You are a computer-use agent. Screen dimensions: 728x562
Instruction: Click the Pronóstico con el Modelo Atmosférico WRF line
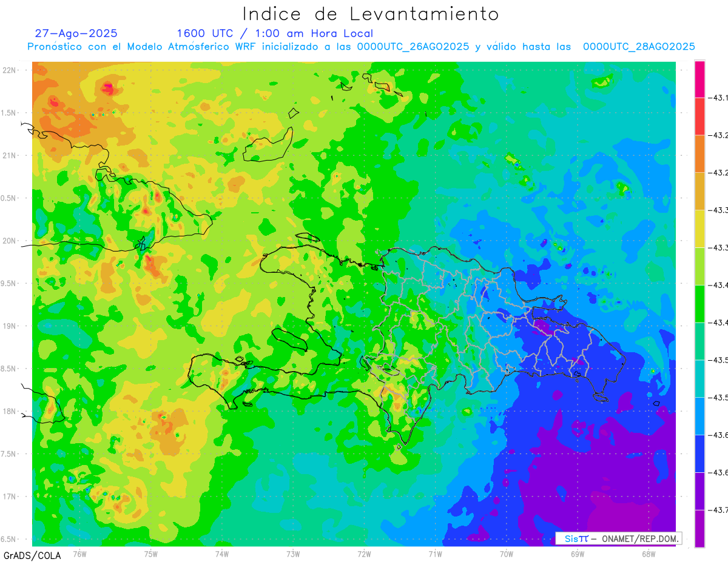click(x=361, y=47)
